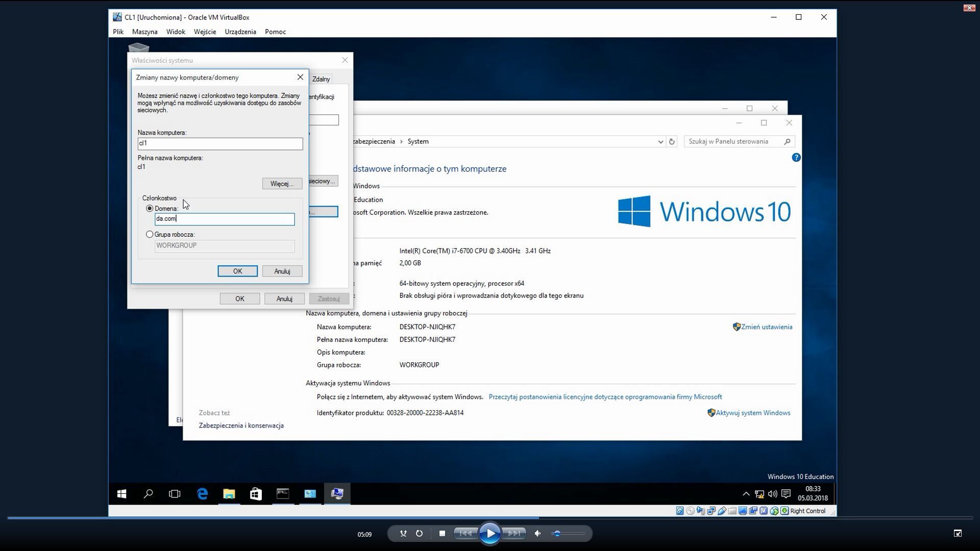Click the VirtualBox host key arrow icon
The height and width of the screenshot is (551, 980).
click(x=785, y=511)
